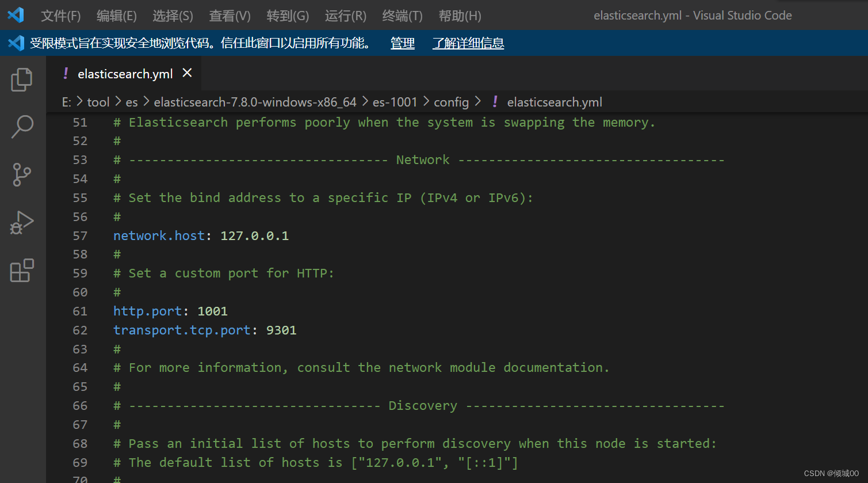The height and width of the screenshot is (483, 868).
Task: Click line number 62 in the gutter
Action: click(x=80, y=330)
